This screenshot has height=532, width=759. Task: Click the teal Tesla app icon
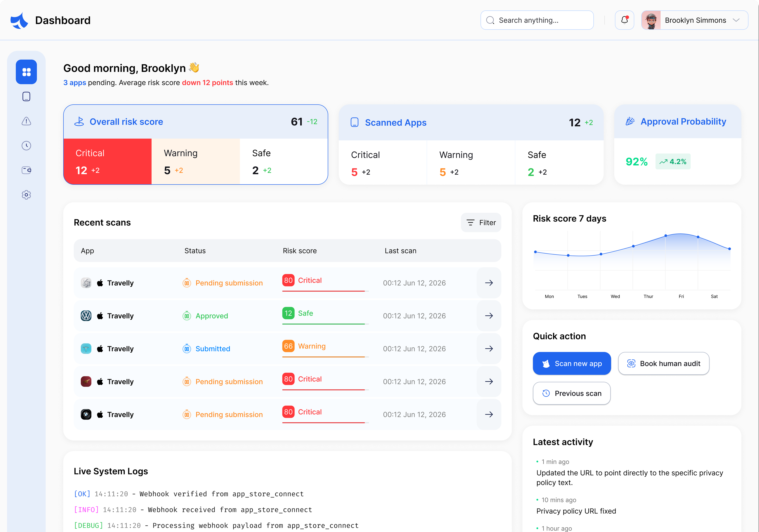tap(86, 349)
